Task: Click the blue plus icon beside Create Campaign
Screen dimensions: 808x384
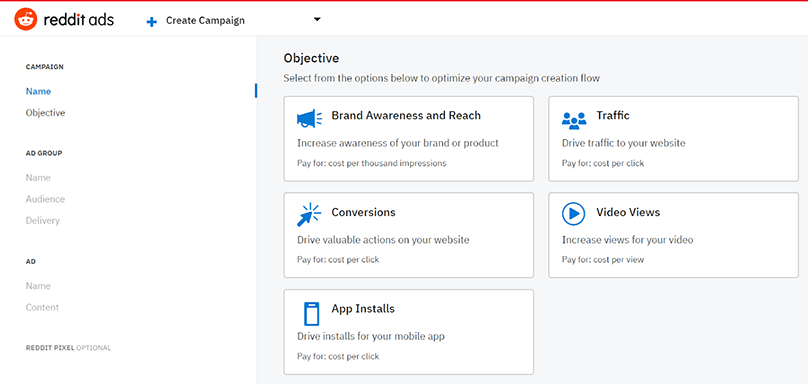Action: pyautogui.click(x=152, y=22)
